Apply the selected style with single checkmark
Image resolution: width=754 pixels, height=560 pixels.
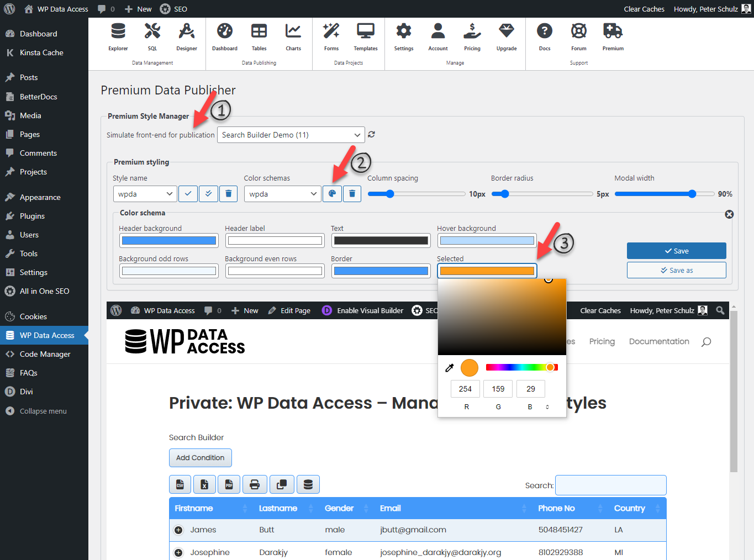point(188,194)
